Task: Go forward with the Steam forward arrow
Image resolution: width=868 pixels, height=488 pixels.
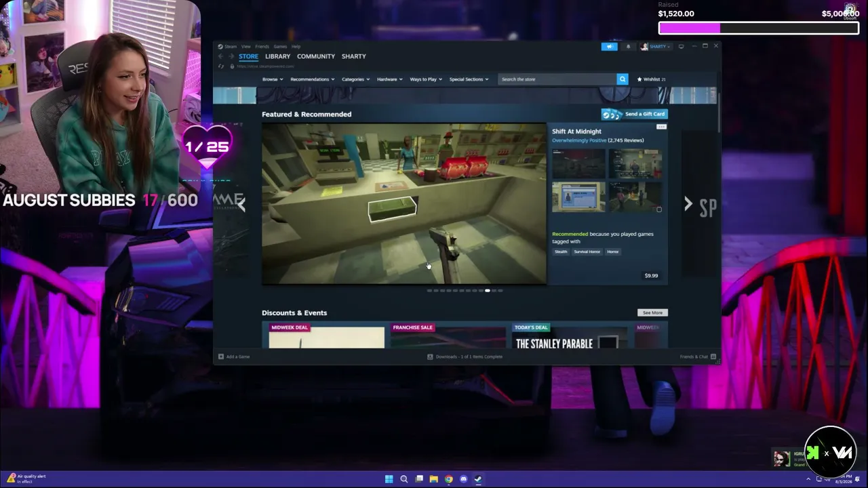Action: [231, 56]
